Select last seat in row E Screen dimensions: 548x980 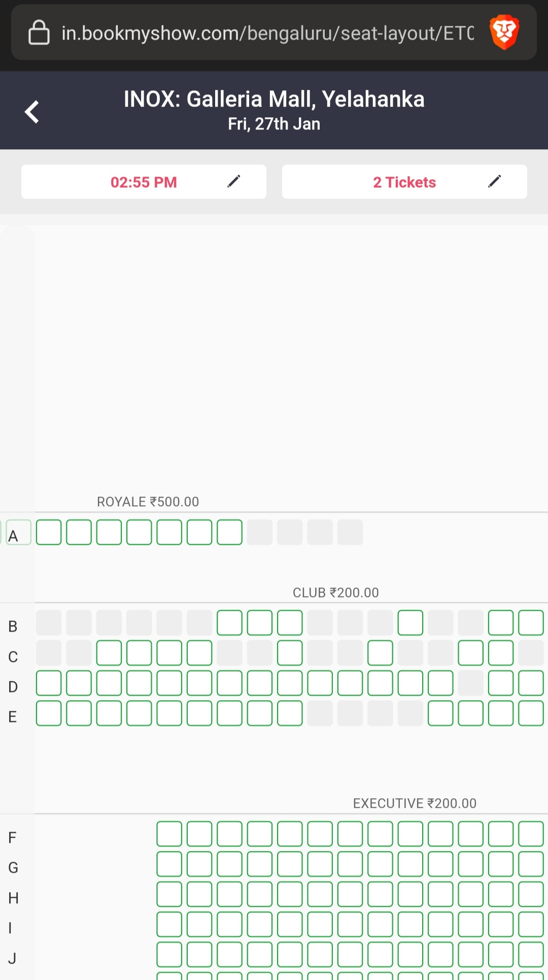(x=531, y=713)
